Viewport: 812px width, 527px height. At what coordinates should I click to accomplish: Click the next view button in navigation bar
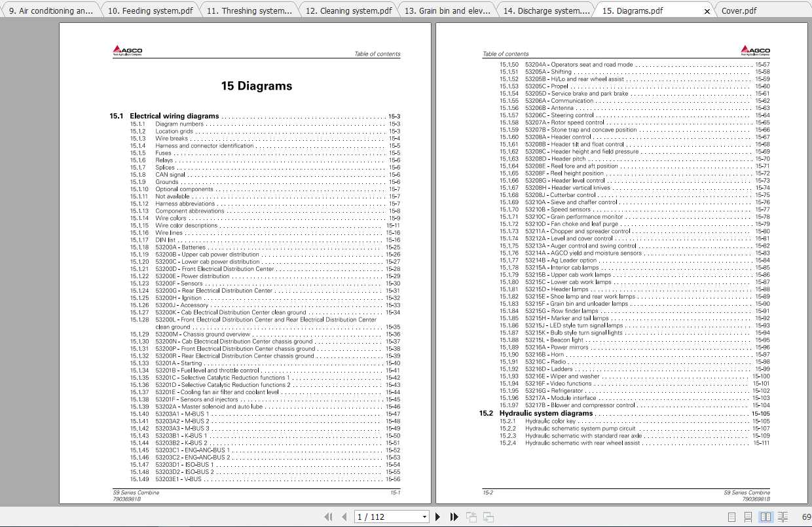(488, 517)
